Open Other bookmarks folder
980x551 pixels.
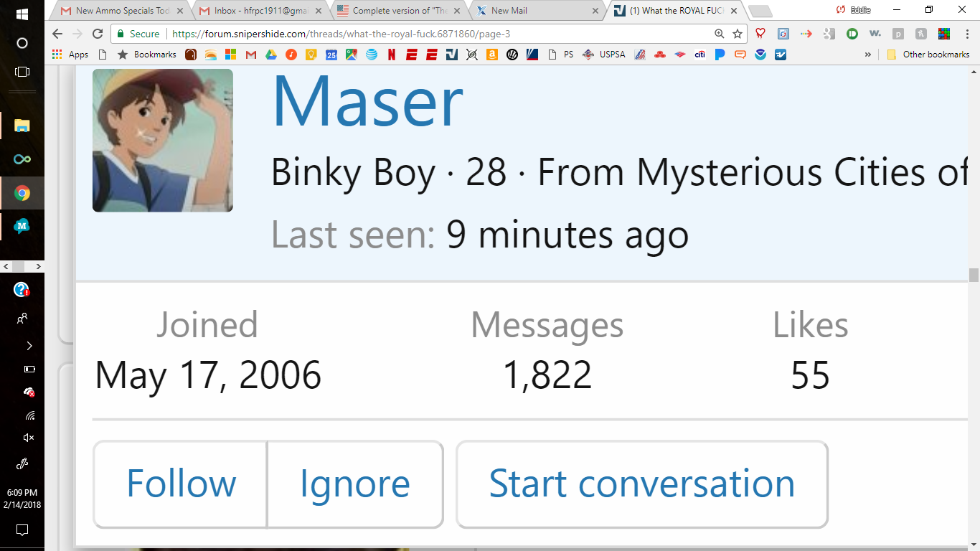[928, 55]
